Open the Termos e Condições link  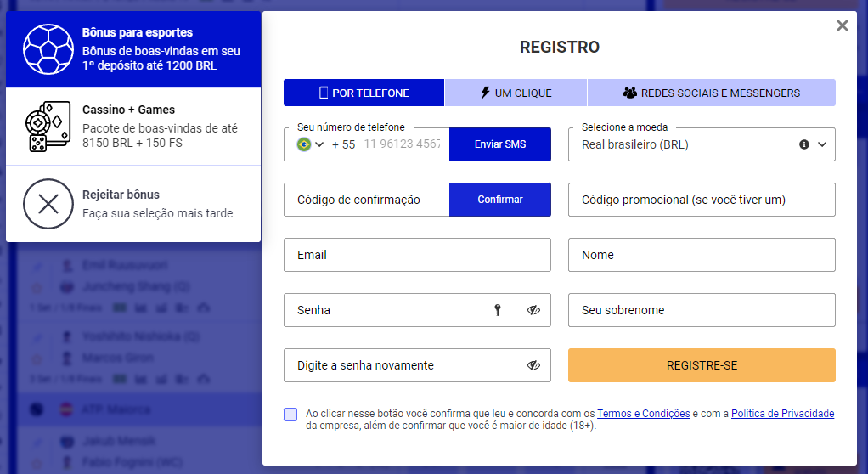click(x=643, y=414)
